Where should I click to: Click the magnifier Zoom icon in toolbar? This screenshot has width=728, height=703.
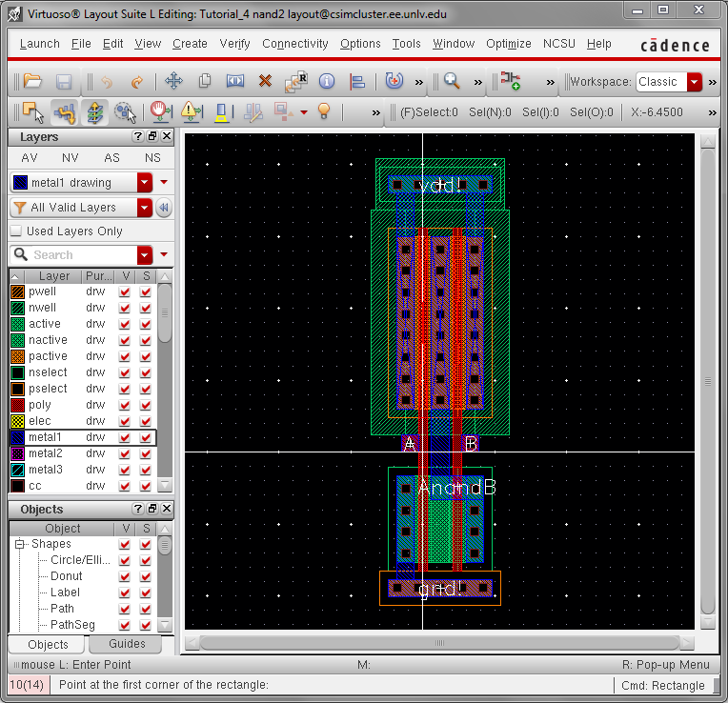[x=452, y=82]
